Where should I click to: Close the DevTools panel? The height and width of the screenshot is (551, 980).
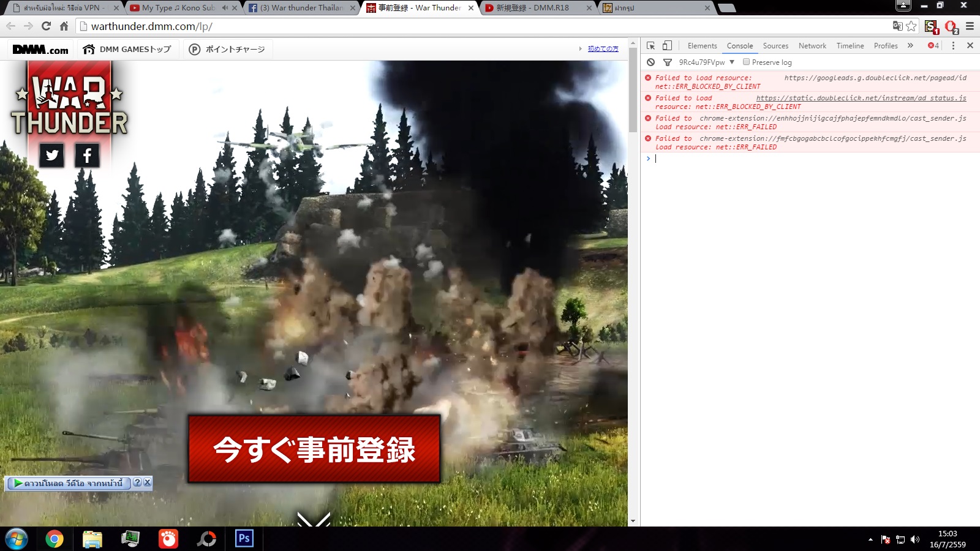(970, 45)
